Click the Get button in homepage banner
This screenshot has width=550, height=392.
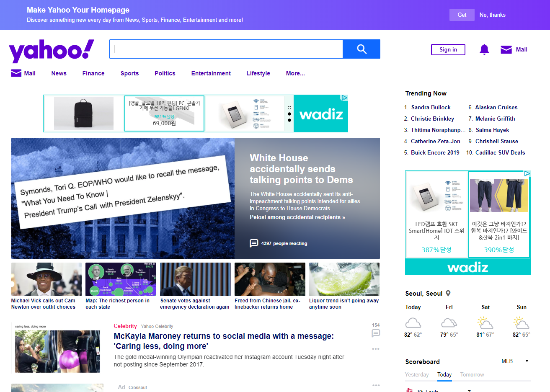point(462,15)
